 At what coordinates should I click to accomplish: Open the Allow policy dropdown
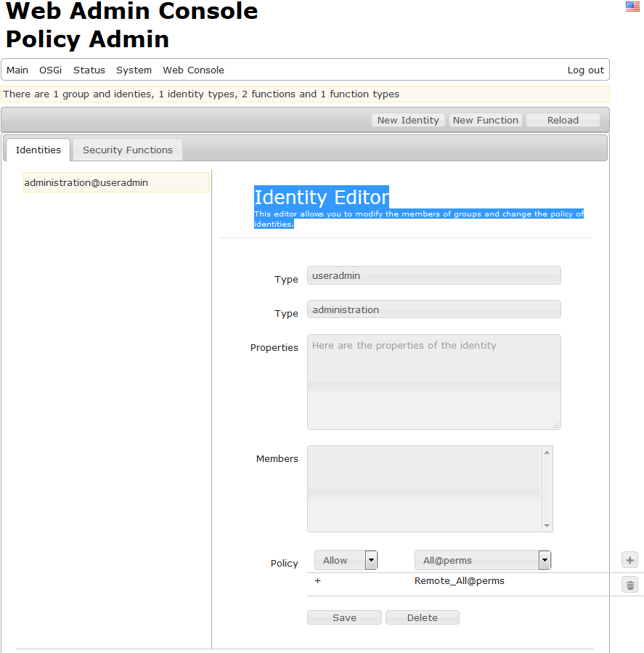coord(371,560)
